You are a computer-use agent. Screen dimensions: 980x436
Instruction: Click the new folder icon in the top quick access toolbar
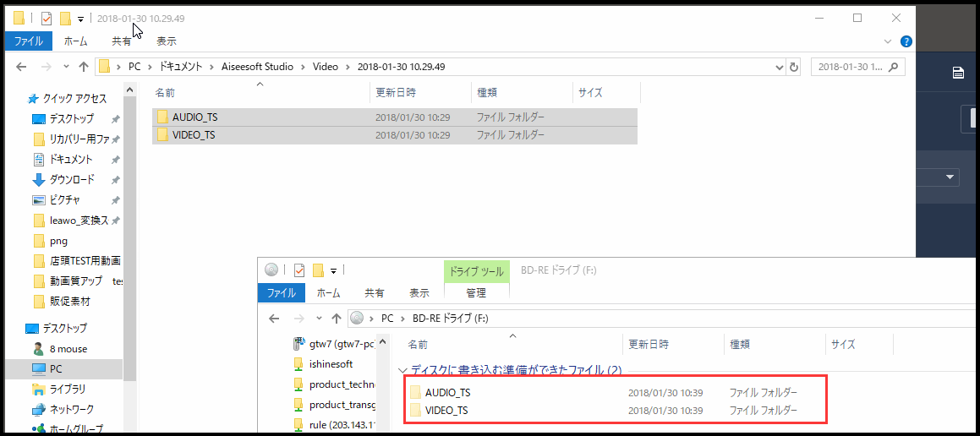click(x=65, y=19)
